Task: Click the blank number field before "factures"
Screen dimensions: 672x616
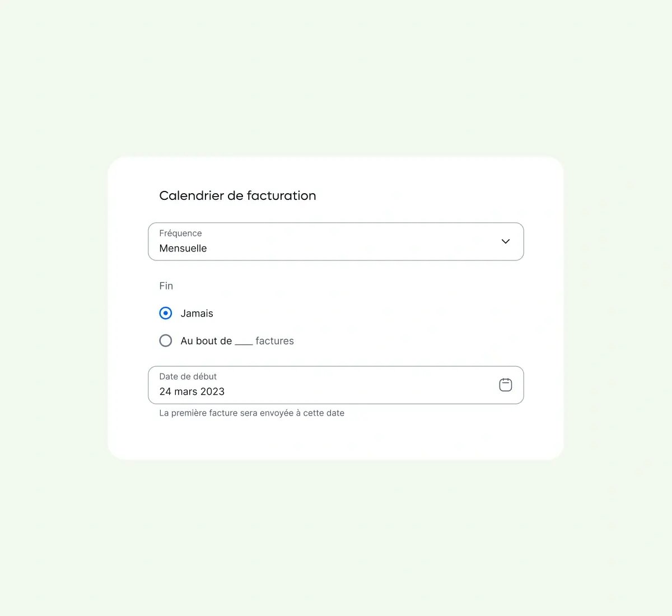Action: [244, 341]
